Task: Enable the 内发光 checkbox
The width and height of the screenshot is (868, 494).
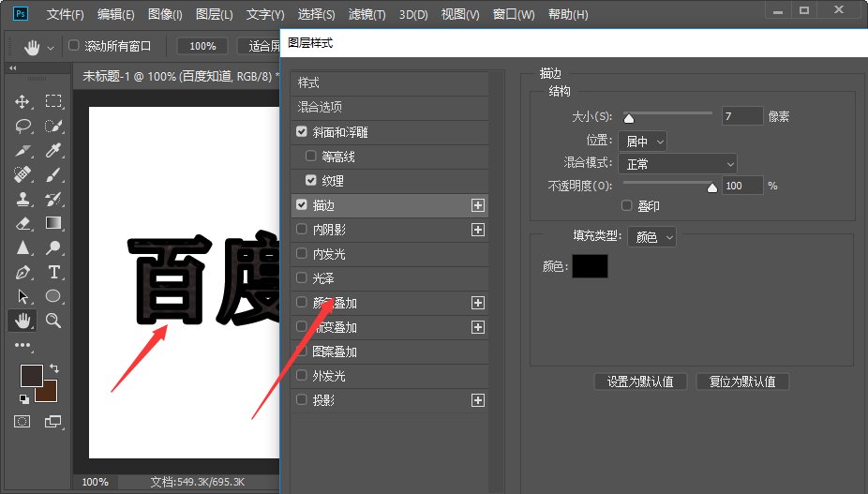Action: (x=301, y=253)
